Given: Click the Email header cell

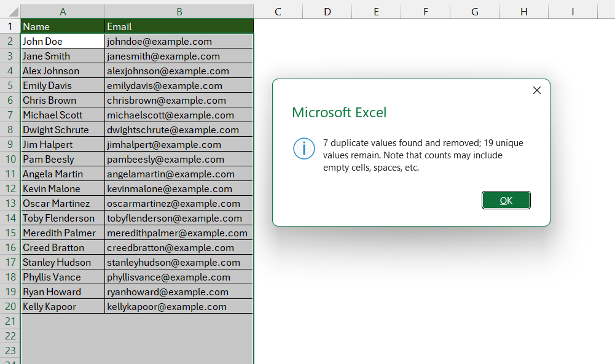Looking at the screenshot, I should [x=179, y=26].
